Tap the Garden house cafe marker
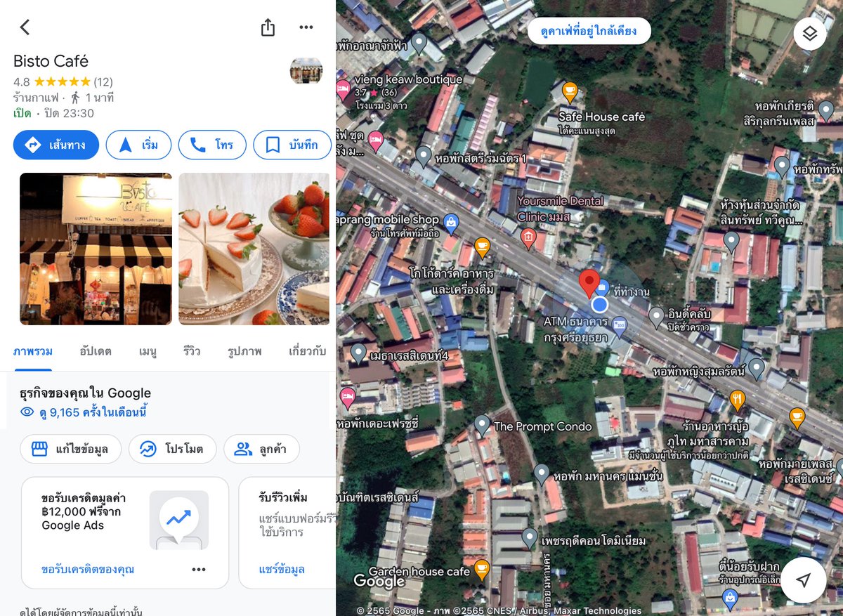This screenshot has height=616, width=843. tap(481, 570)
